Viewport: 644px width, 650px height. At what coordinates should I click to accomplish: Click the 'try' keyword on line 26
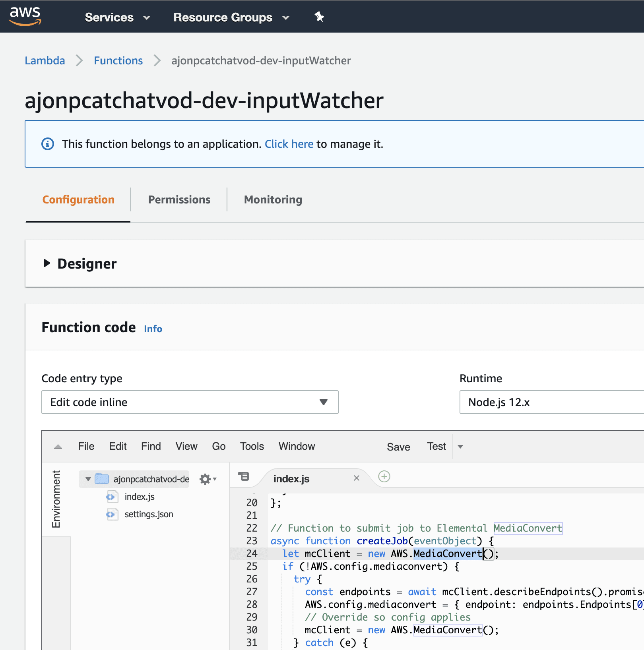point(302,579)
